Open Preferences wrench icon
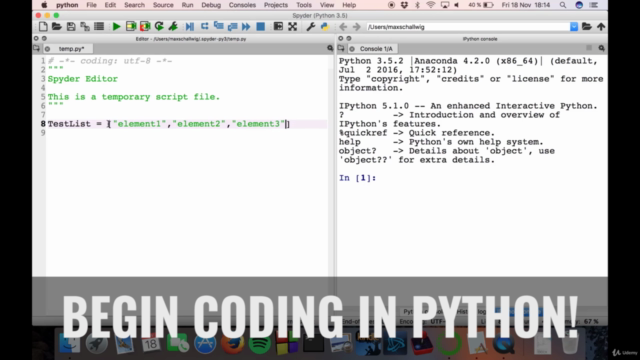640x360 pixels. [310, 27]
